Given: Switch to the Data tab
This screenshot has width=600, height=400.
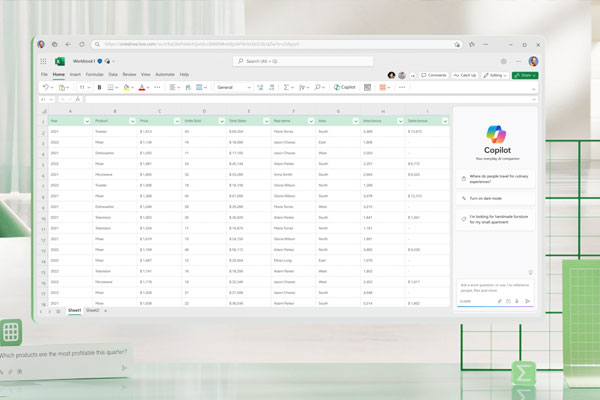Looking at the screenshot, I should (113, 74).
